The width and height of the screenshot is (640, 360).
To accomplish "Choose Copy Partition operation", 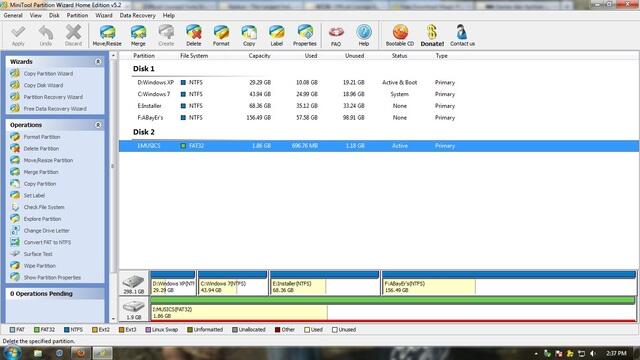I will 40,184.
